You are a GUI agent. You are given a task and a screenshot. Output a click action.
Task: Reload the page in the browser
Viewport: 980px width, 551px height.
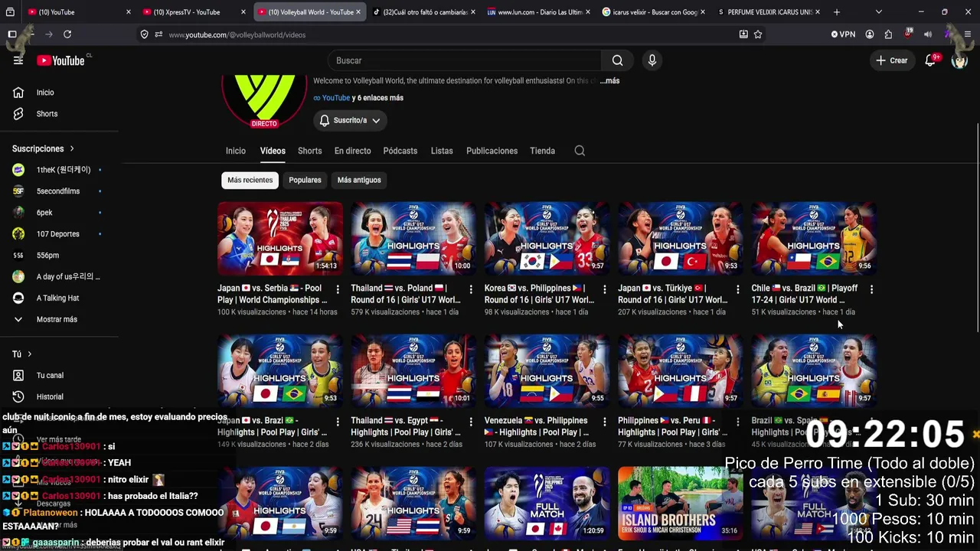[67, 34]
